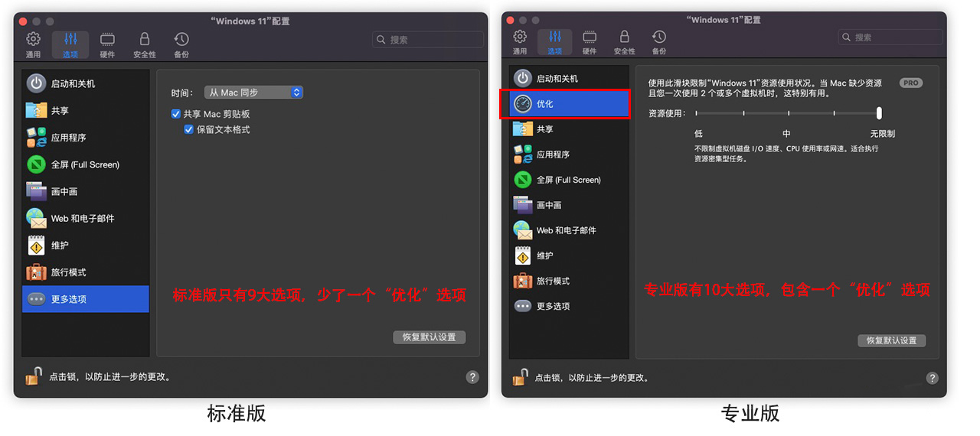This screenshot has height=436, width=980.
Task: Select Web 和电子邮件 in standard edition sidebar
Action: tap(86, 218)
